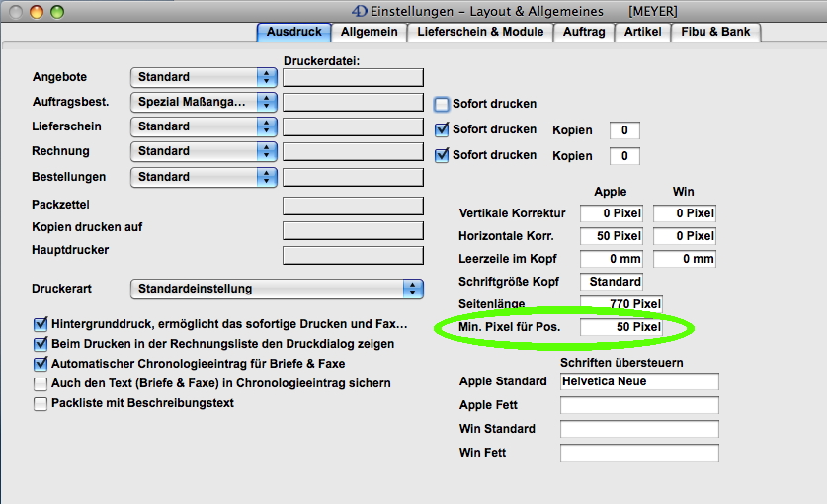The height and width of the screenshot is (504, 827).
Task: Click the Apple Standard font field
Action: click(638, 381)
